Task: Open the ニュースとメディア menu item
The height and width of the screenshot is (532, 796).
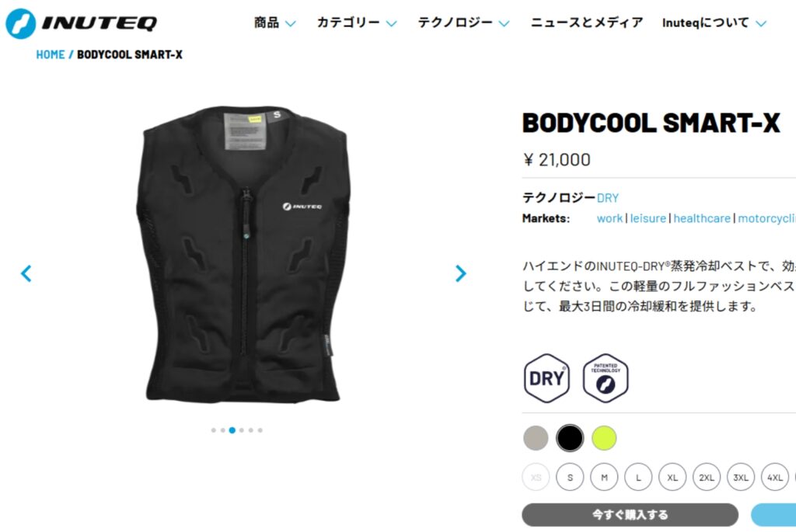Action: click(586, 23)
